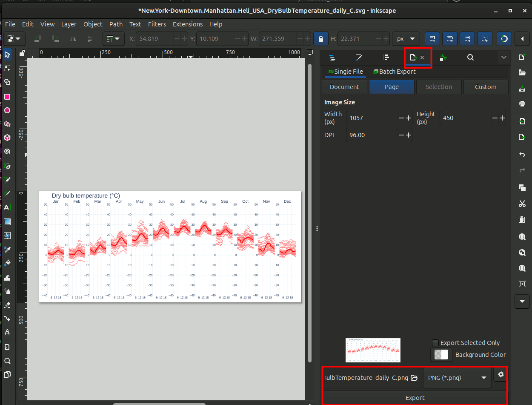Viewport: 532px width, 405px height.
Task: Open the Background Color swatch
Action: 441,355
